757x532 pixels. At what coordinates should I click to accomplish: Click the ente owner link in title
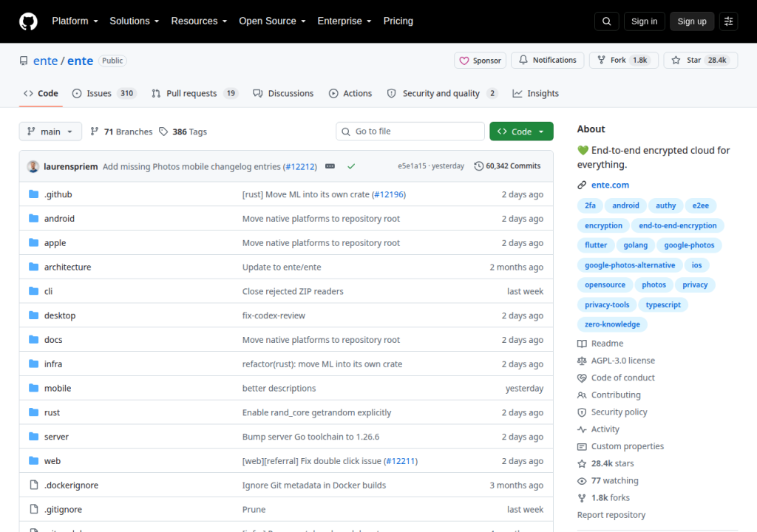point(45,61)
